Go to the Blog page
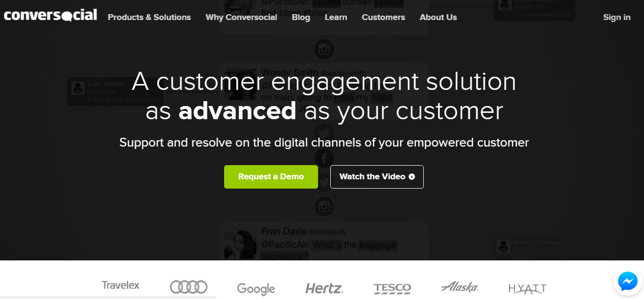The image size is (644, 299). pos(301,17)
